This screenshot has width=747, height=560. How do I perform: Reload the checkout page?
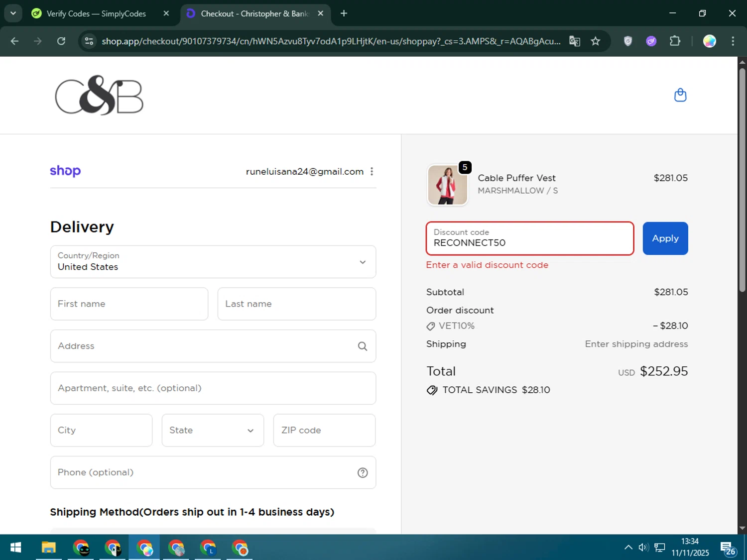point(61,41)
